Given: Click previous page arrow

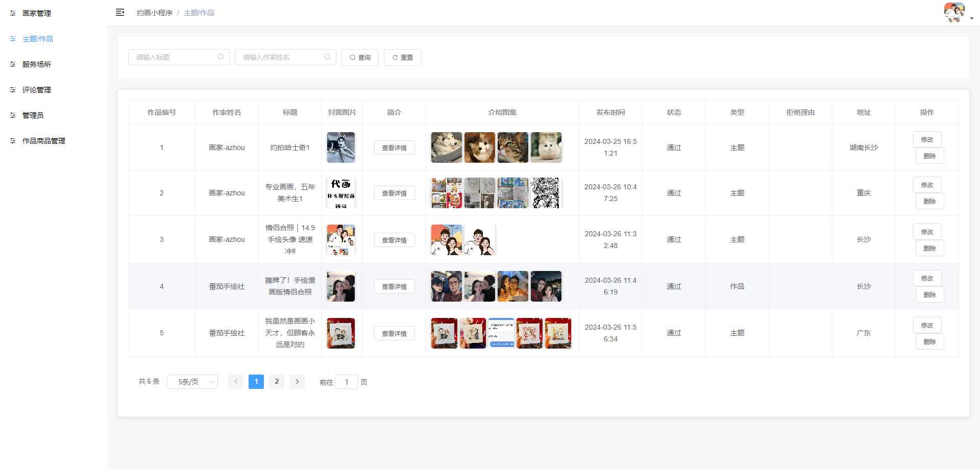Looking at the screenshot, I should pyautogui.click(x=236, y=382).
